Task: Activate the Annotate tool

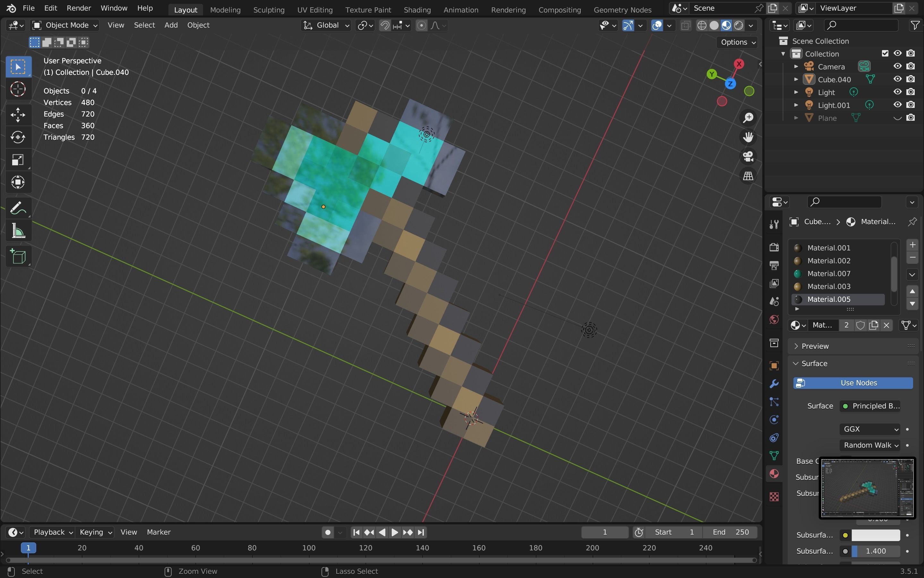Action: [18, 208]
